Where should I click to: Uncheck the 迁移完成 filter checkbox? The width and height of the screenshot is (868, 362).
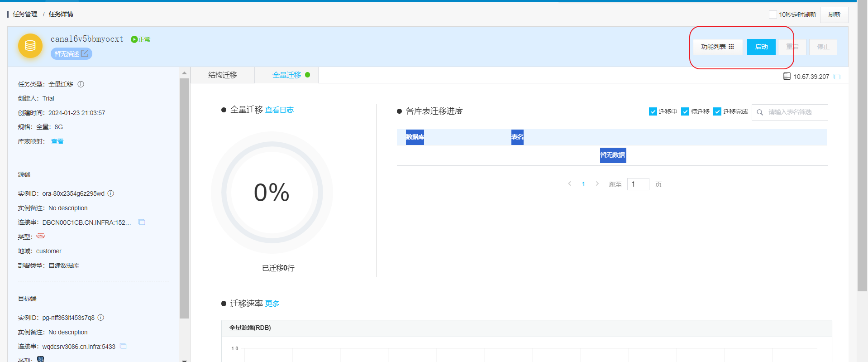[x=717, y=111]
